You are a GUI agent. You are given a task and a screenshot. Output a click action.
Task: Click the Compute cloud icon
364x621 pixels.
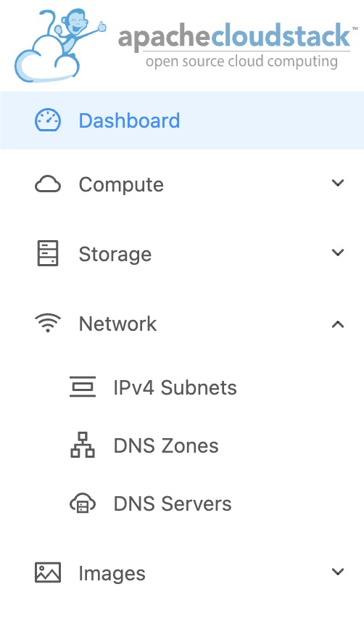click(48, 184)
